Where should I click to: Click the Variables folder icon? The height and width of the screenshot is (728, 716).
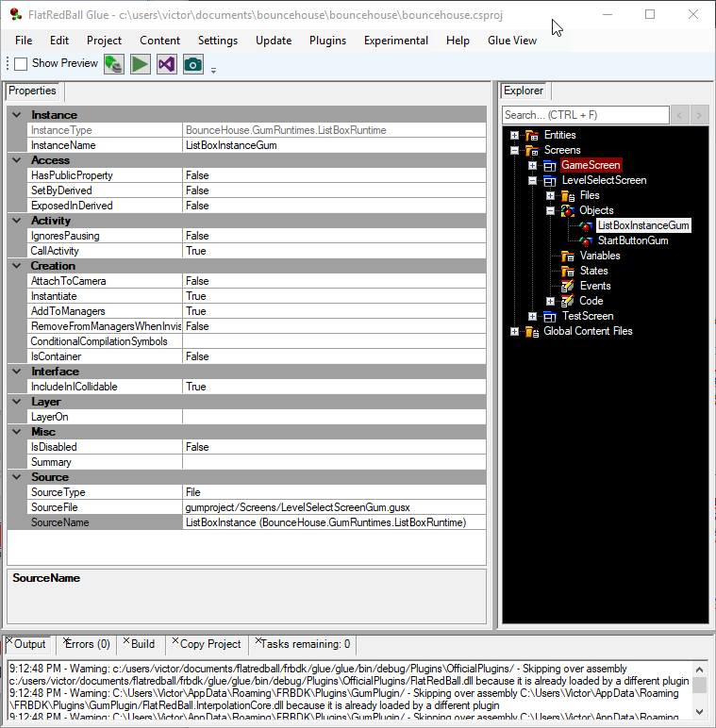click(567, 256)
